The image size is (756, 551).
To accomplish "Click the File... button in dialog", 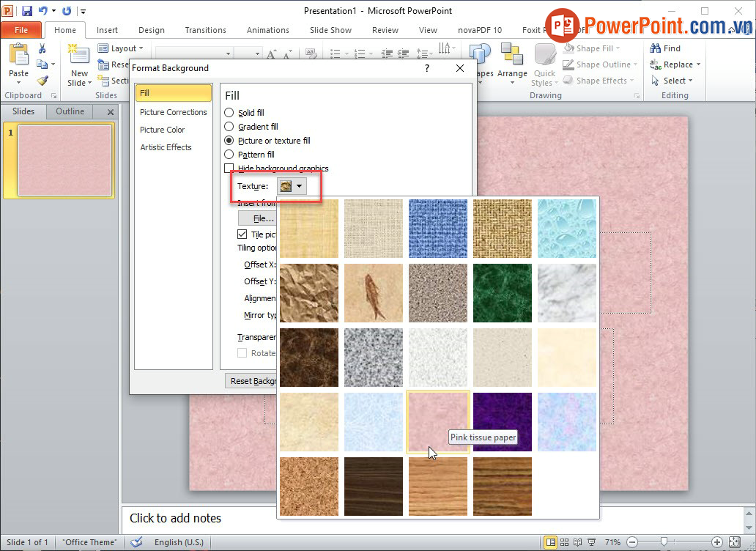I will [x=263, y=218].
